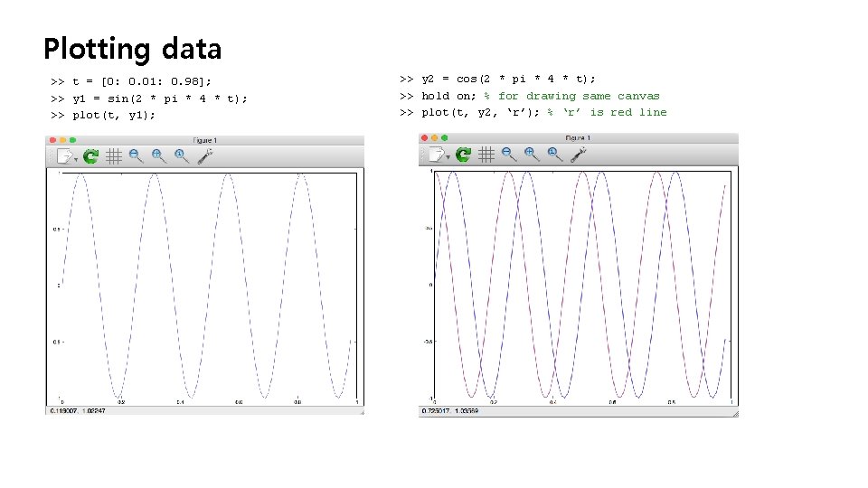Click the comment "% for drawing same canvas"
868x488 pixels.
(x=571, y=96)
